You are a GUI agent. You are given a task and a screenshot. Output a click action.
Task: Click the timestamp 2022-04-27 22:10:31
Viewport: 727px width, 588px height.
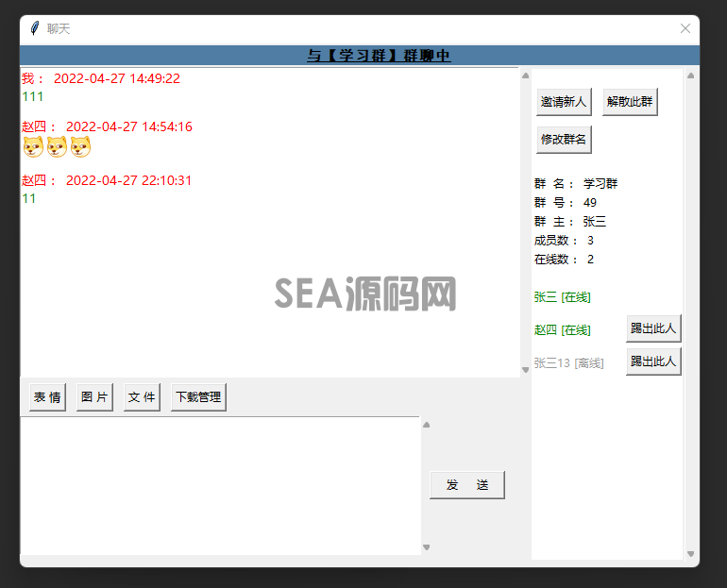(128, 180)
